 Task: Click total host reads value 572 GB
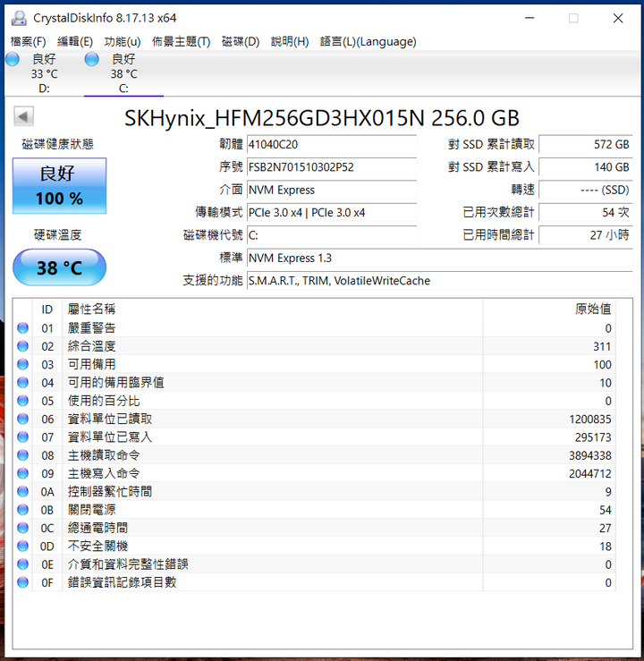(586, 144)
